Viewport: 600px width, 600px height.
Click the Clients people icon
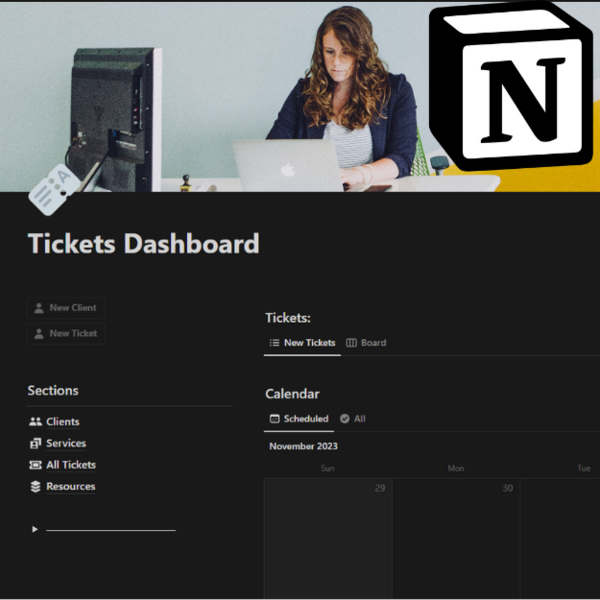click(35, 422)
